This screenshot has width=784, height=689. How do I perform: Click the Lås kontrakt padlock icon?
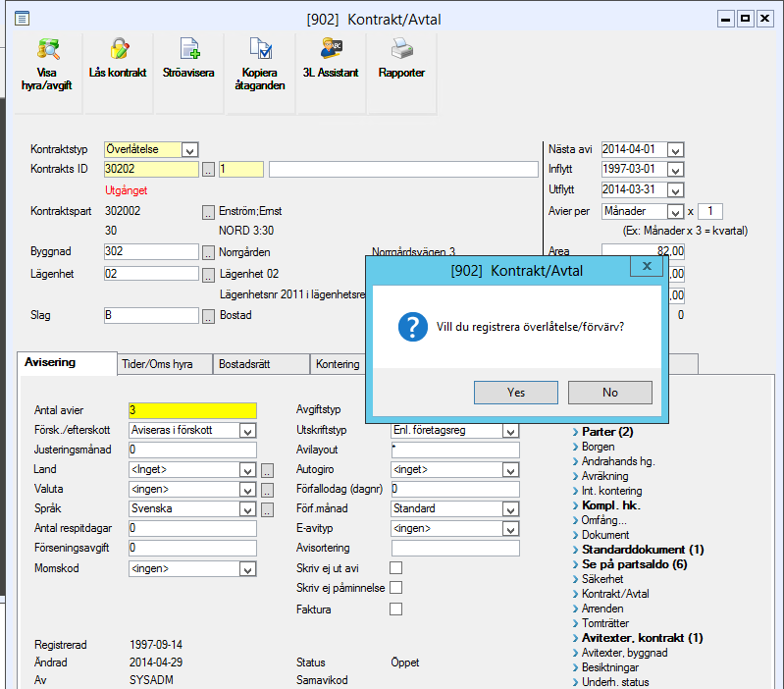[119, 49]
